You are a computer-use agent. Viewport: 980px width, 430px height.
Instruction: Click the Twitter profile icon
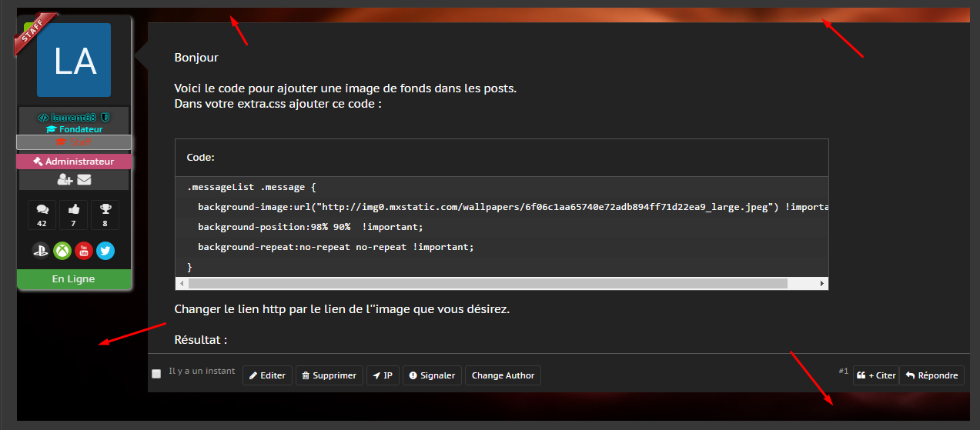(105, 251)
